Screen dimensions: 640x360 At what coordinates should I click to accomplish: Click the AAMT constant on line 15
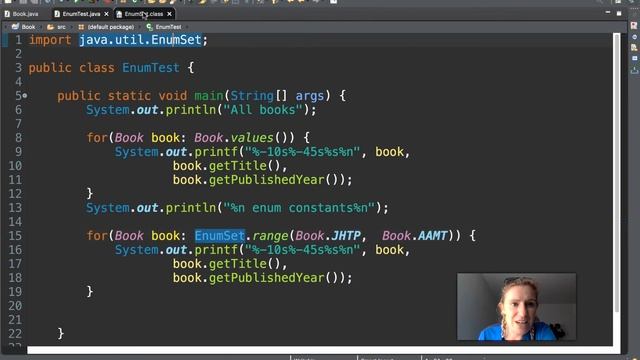click(433, 236)
